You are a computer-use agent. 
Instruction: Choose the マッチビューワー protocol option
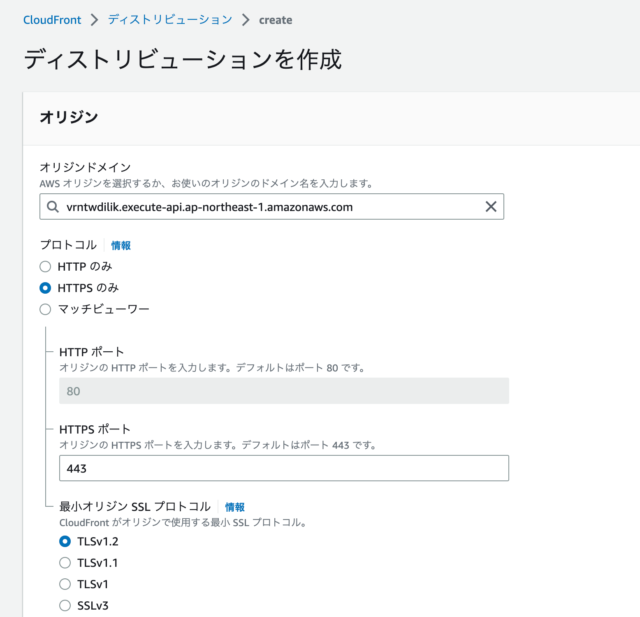pos(45,309)
